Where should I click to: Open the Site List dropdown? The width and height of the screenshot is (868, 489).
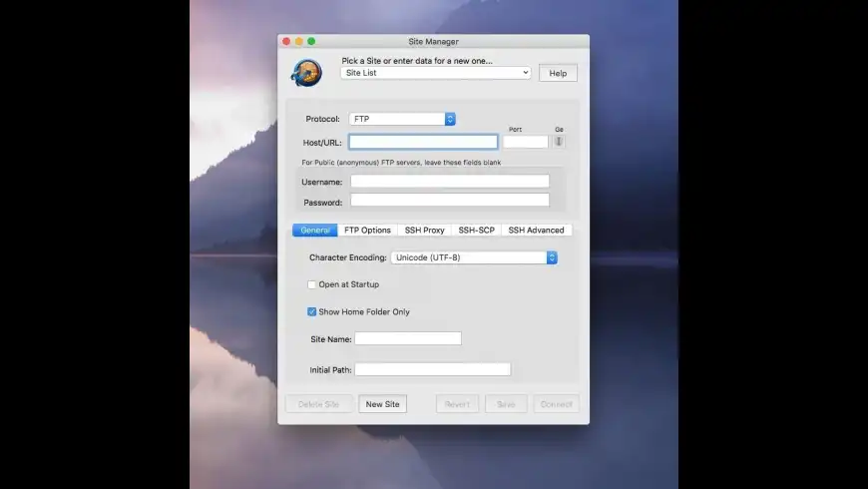[435, 73]
